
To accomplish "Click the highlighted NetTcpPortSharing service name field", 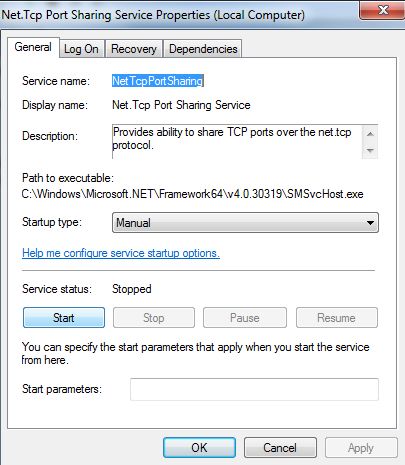I will tap(158, 81).
